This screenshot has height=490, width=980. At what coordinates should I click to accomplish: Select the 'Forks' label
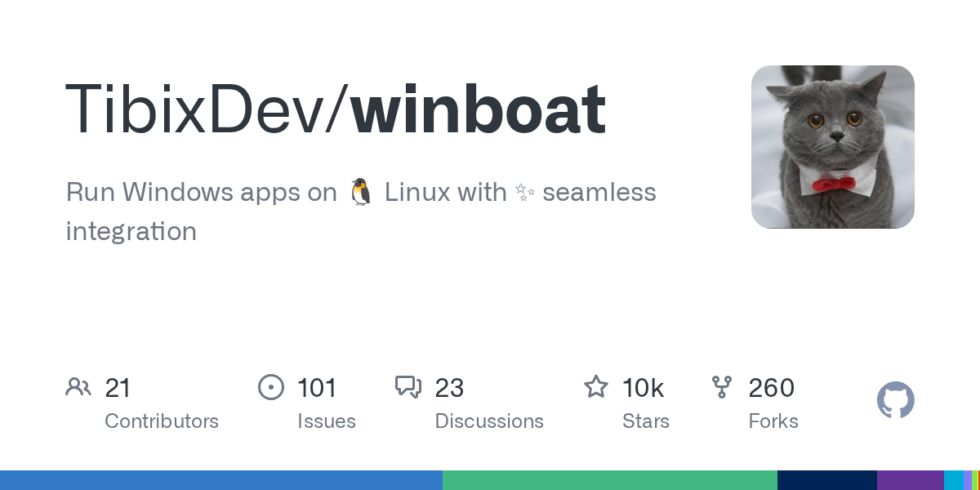773,421
